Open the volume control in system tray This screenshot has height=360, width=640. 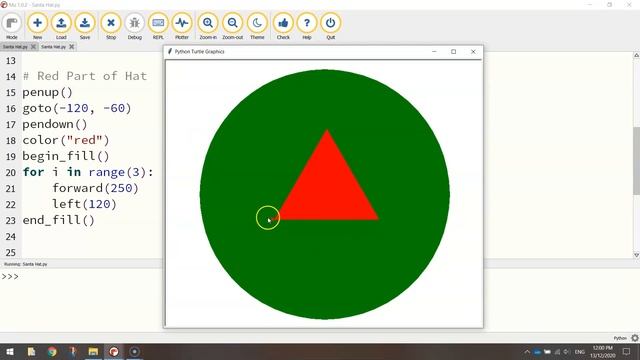567,352
